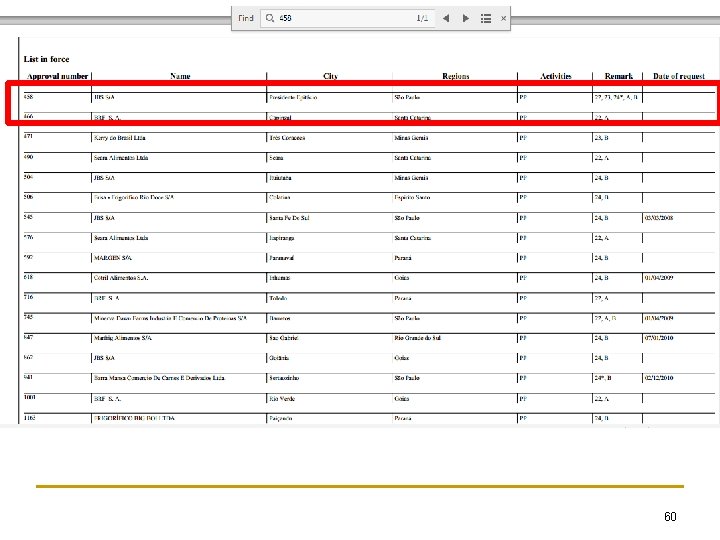Click the date 03/03/2008
720x540 pixels.
pos(658,218)
